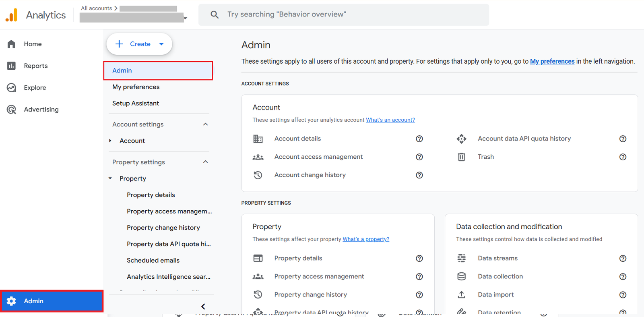Click the Data streams icon

(462, 258)
